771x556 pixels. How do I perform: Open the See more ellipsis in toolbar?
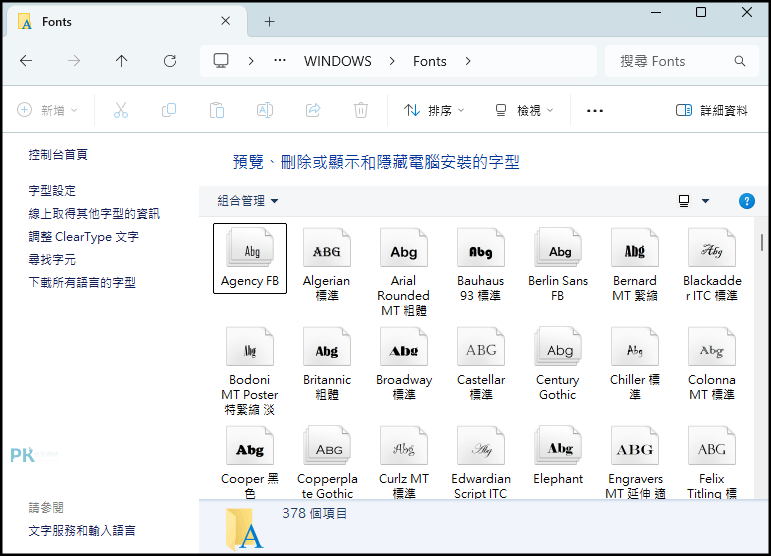click(594, 111)
